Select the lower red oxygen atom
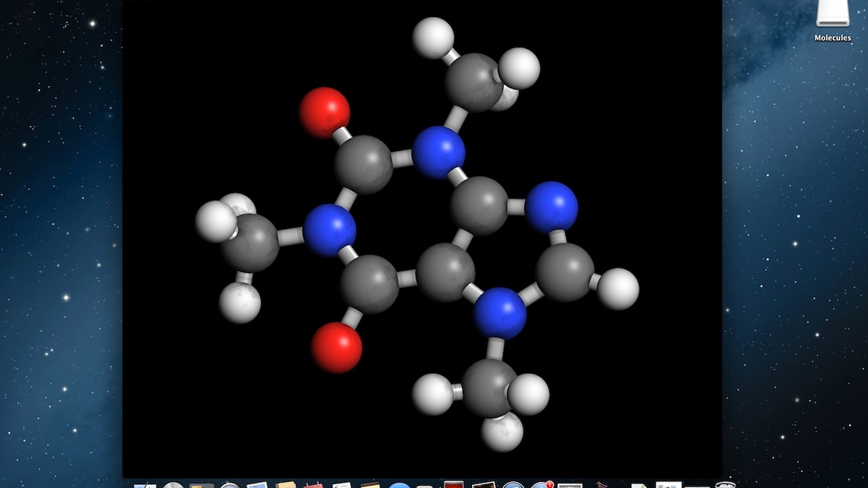This screenshot has width=868, height=488. pyautogui.click(x=336, y=347)
